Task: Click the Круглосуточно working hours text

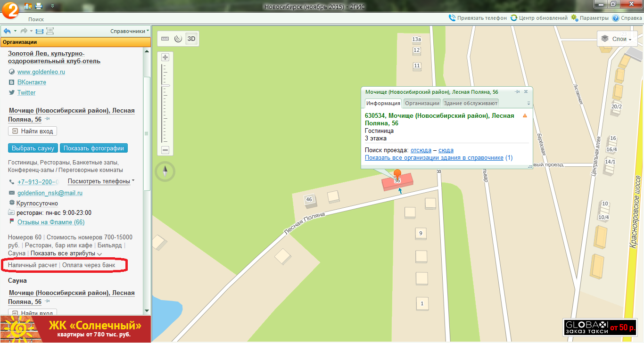Action: (37, 204)
